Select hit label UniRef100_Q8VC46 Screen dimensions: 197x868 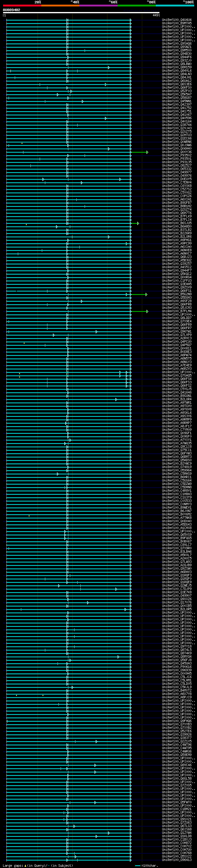177,765
